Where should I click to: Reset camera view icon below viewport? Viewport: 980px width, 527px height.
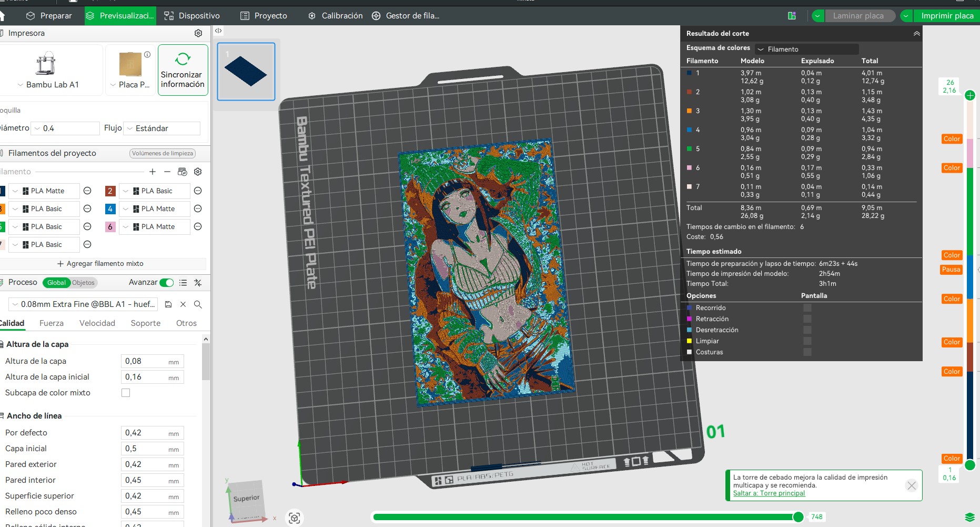pos(295,518)
